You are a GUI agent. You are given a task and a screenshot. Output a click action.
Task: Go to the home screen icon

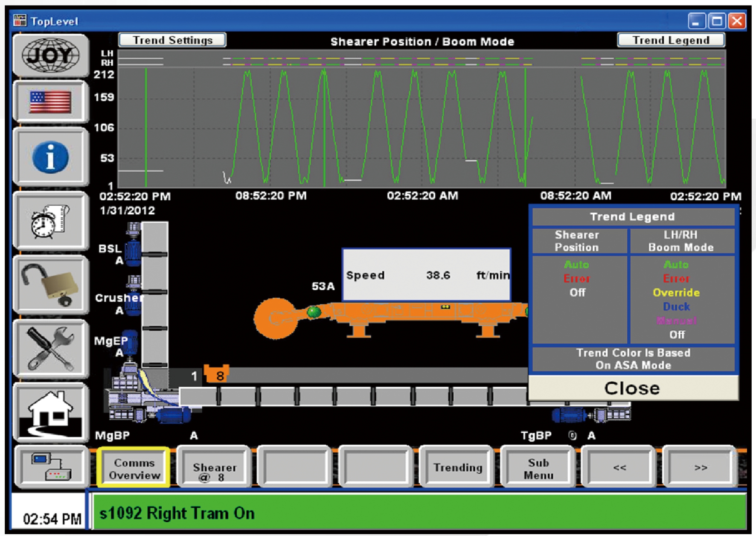coord(51,412)
